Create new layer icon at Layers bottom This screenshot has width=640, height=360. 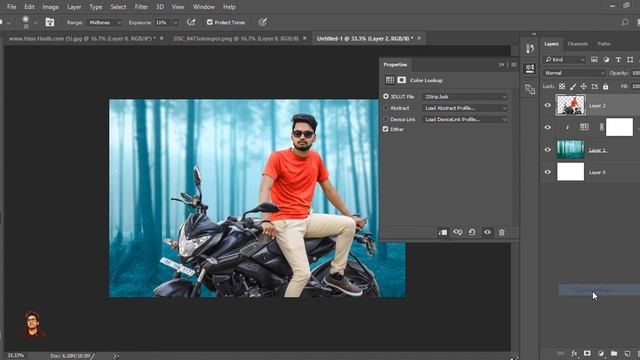click(x=627, y=353)
